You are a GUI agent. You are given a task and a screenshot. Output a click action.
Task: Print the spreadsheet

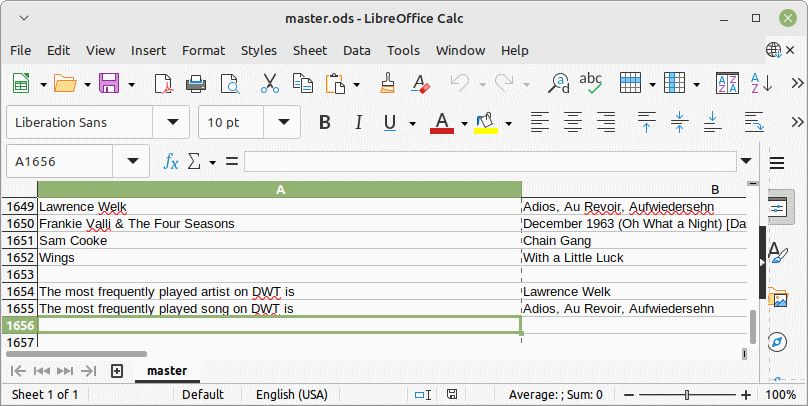click(196, 83)
